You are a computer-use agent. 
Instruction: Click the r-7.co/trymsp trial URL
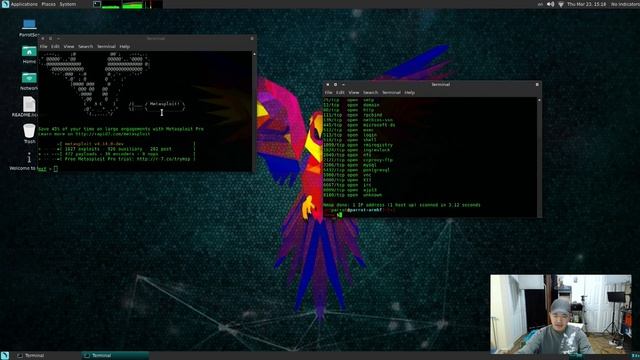tap(163, 159)
